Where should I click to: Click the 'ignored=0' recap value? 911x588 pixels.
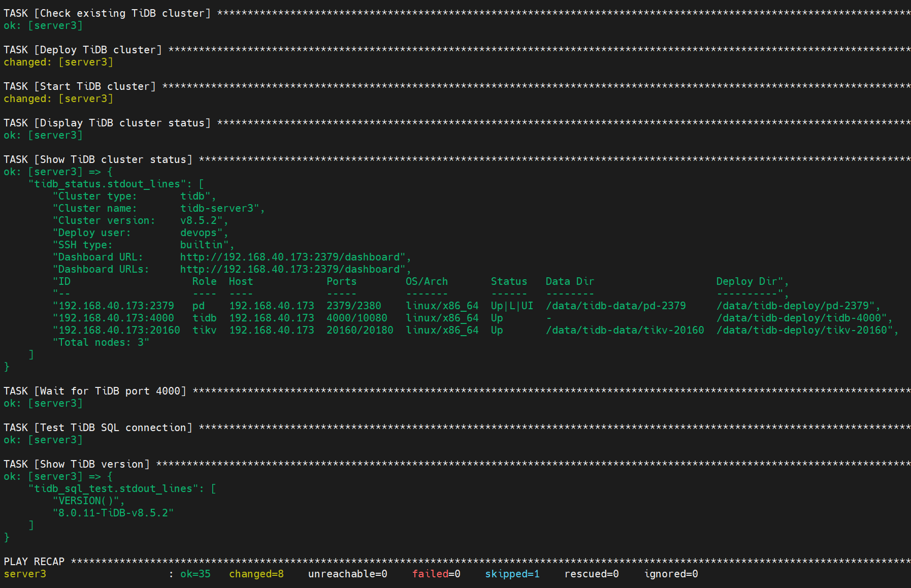(x=671, y=574)
